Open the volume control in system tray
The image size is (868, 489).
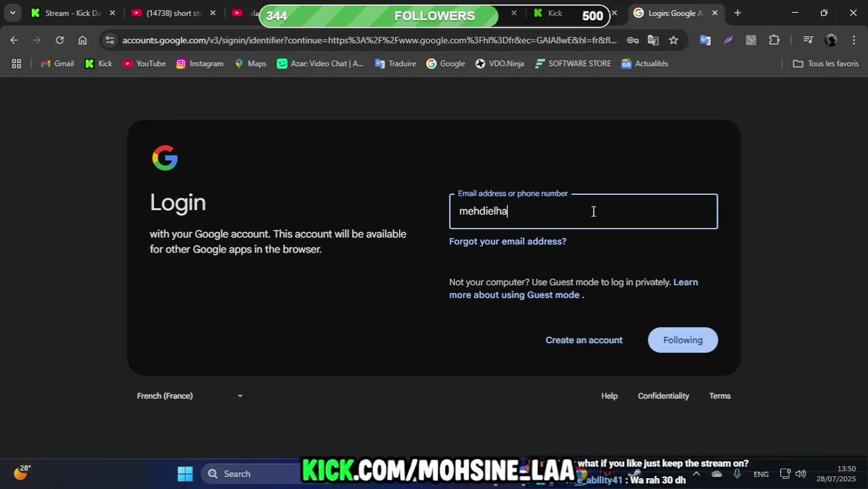(x=801, y=474)
